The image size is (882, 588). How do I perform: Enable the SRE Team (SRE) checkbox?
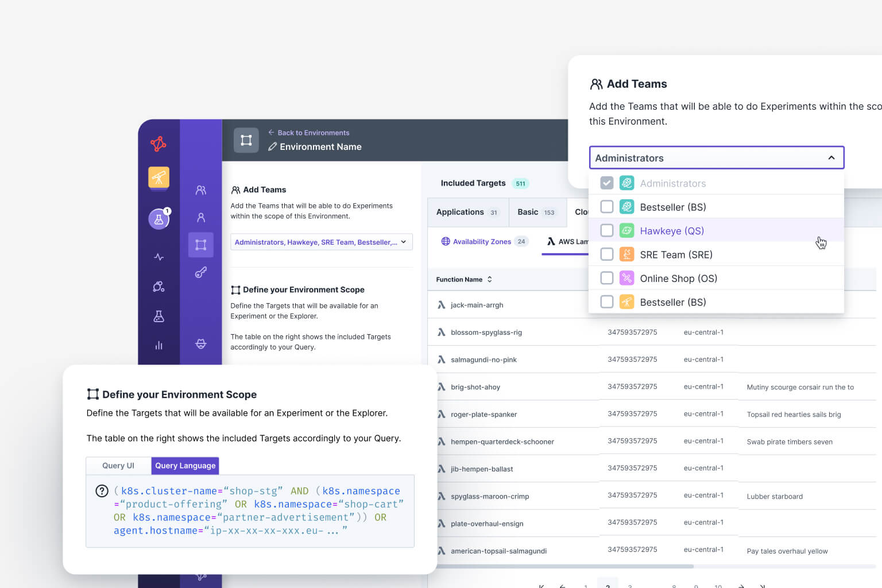click(x=606, y=254)
